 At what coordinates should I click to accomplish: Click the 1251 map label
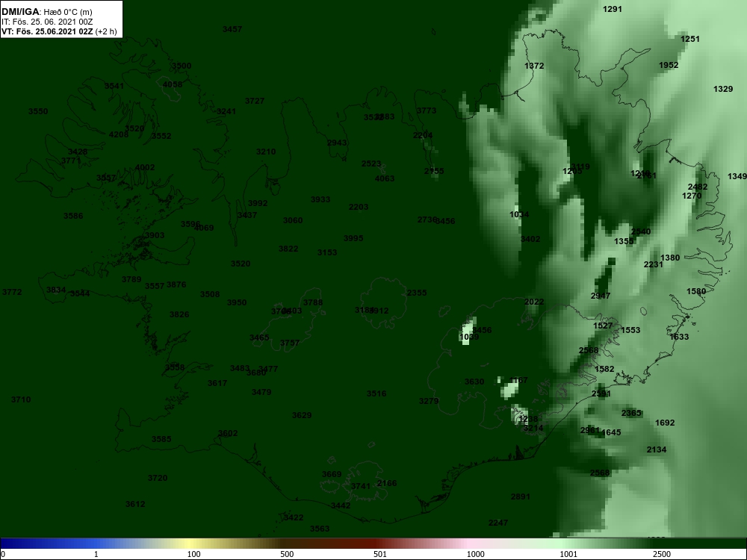pos(690,40)
